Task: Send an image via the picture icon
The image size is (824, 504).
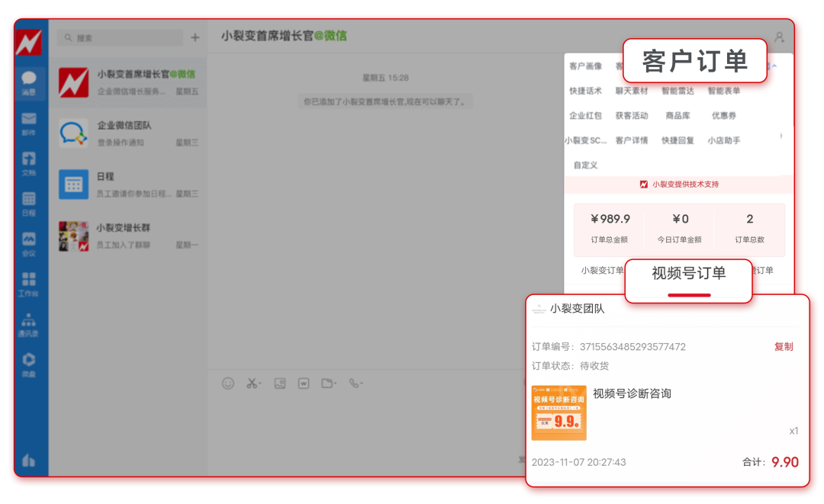Action: [280, 384]
